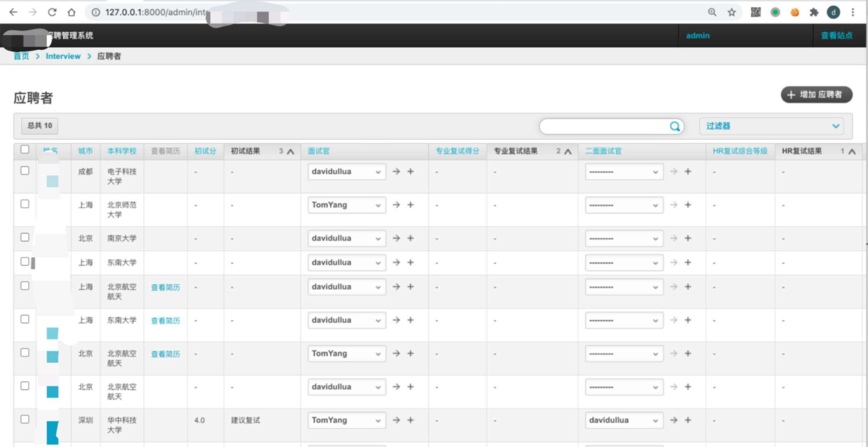The image size is (868, 447).
Task: Click the admin user link in the top bar
Action: pyautogui.click(x=698, y=36)
